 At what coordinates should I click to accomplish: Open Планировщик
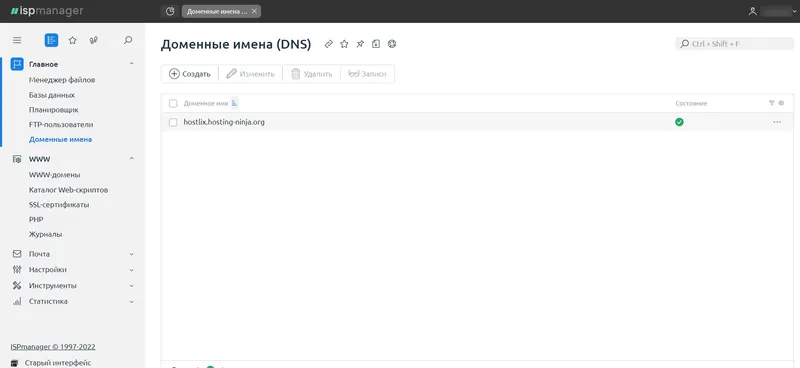pyautogui.click(x=54, y=110)
